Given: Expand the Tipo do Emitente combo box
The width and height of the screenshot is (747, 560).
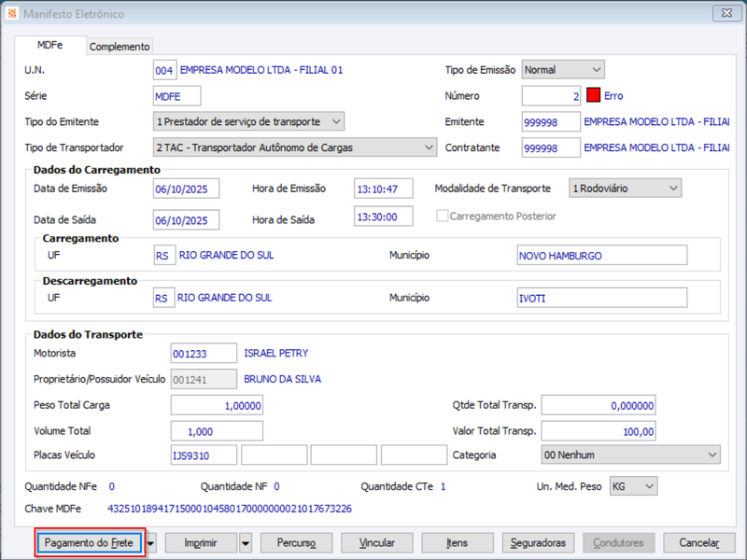Looking at the screenshot, I should (248, 121).
